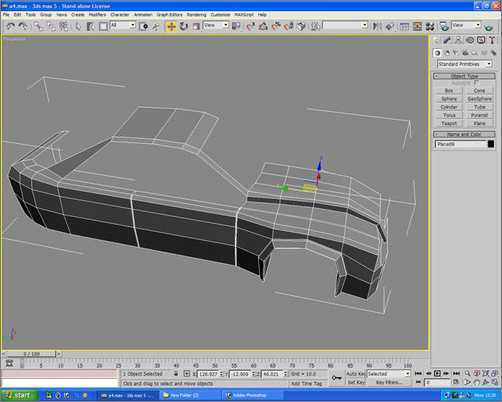Click the Render Scene icon

pyautogui.click(x=444, y=26)
